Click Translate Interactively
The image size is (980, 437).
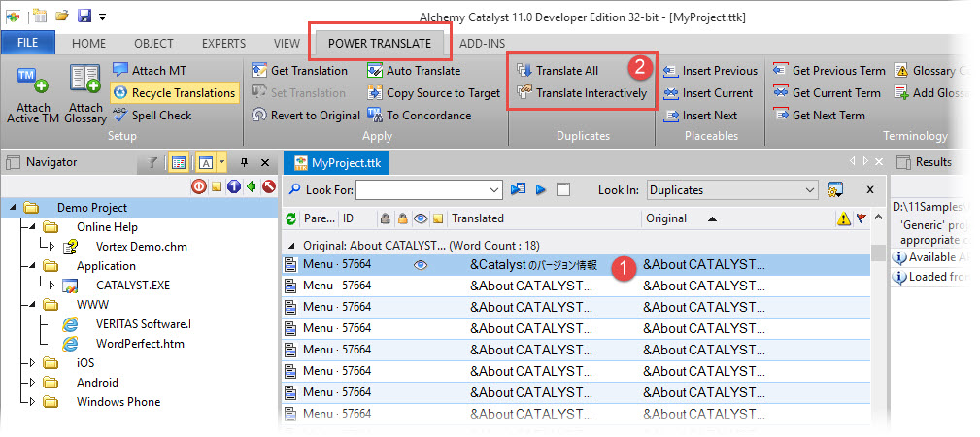tap(582, 93)
